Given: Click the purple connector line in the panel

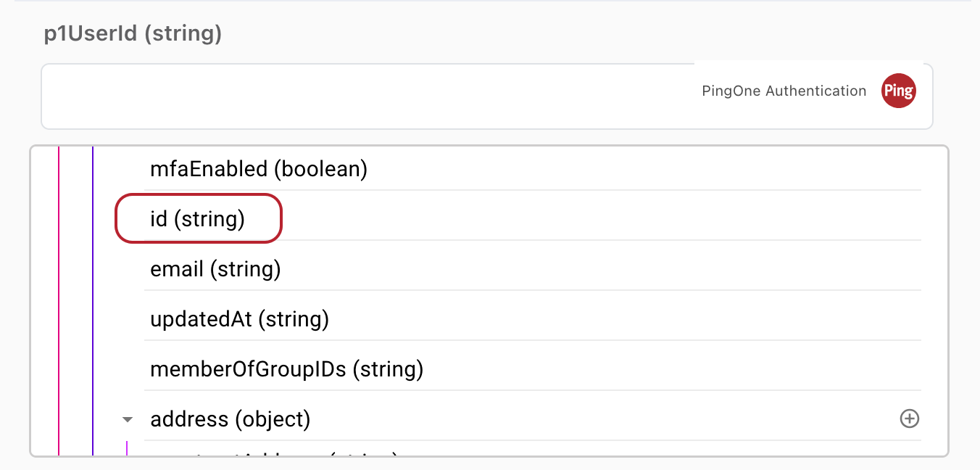Looking at the screenshot, I should pyautogui.click(x=93, y=297).
